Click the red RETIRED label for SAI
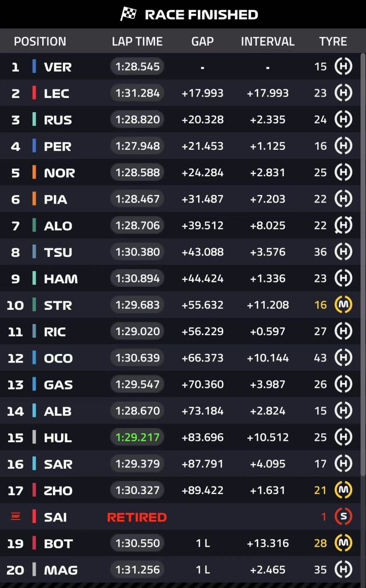Screen dimensions: 366x588 coord(137,517)
